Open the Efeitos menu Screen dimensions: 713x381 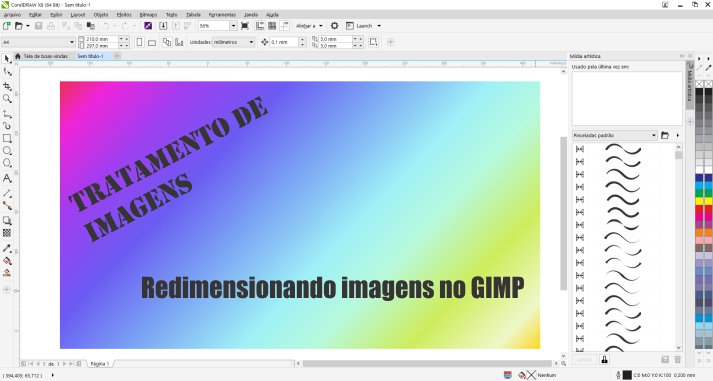point(124,15)
